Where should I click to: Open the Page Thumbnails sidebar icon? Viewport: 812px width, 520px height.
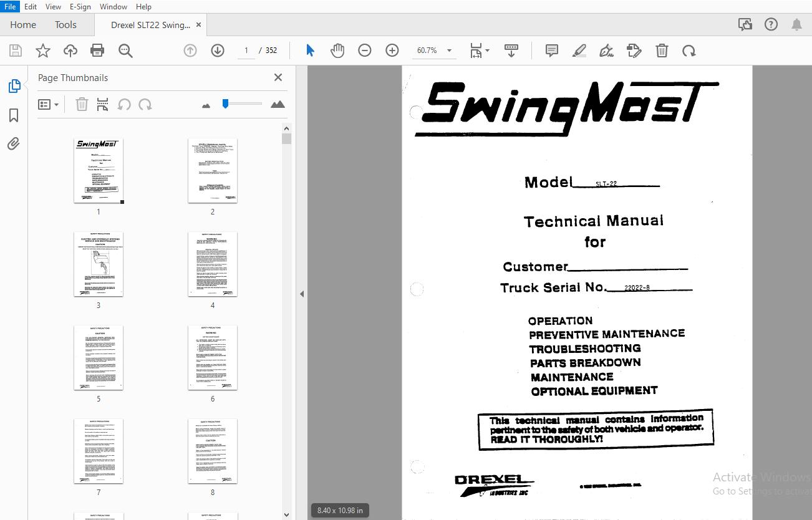(x=14, y=86)
